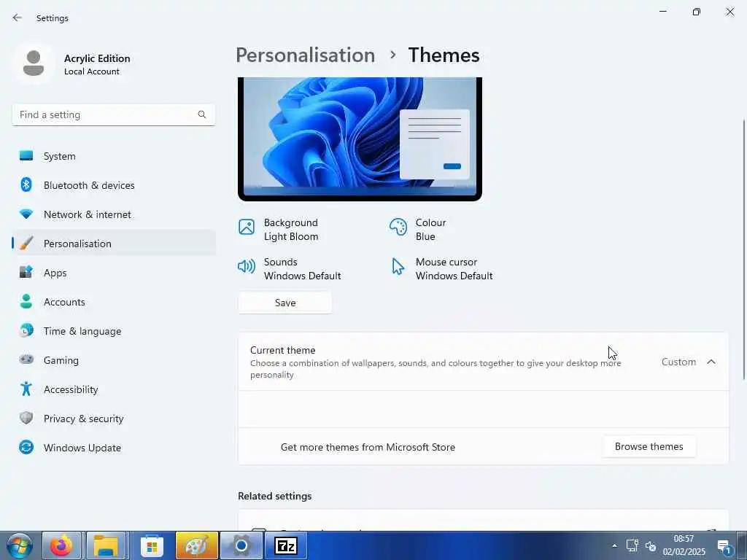Click the Accessibility figure icon

tap(26, 389)
